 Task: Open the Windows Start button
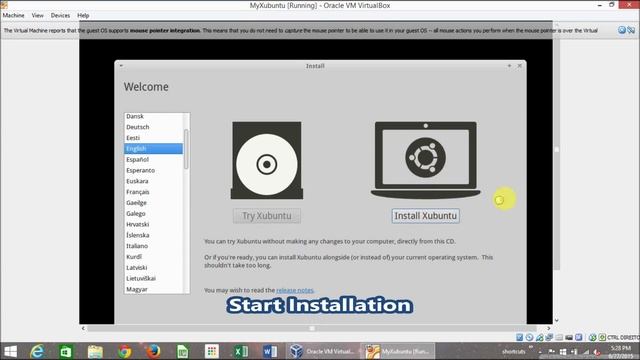(x=10, y=351)
